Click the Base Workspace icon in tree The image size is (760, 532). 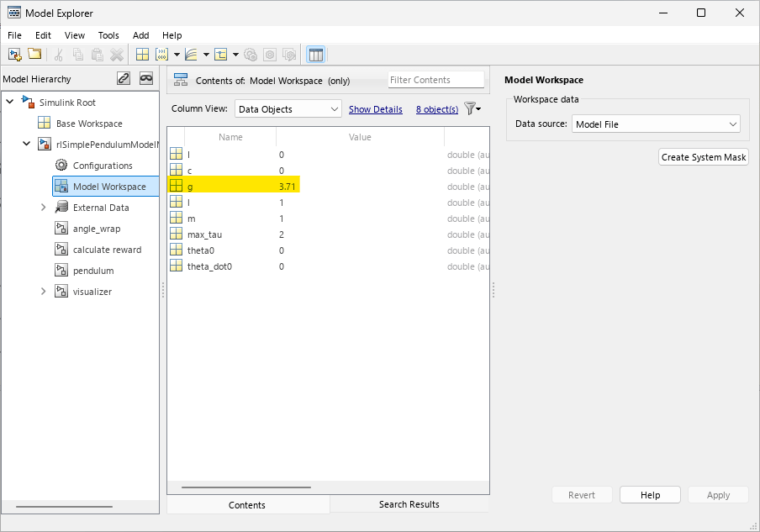click(44, 124)
